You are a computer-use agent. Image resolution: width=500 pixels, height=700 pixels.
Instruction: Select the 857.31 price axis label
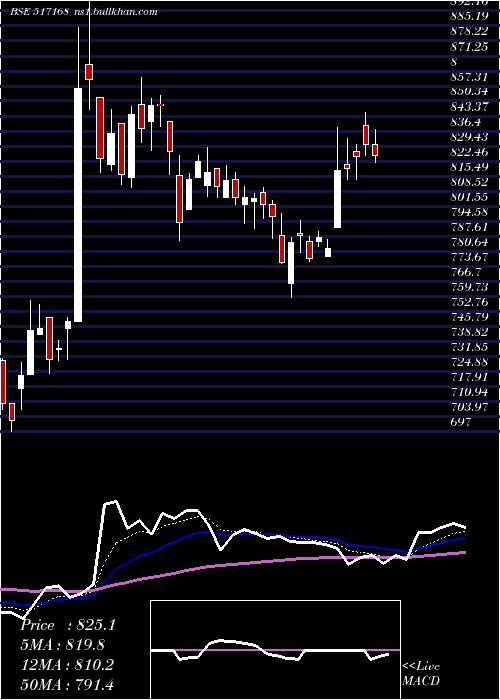469,77
